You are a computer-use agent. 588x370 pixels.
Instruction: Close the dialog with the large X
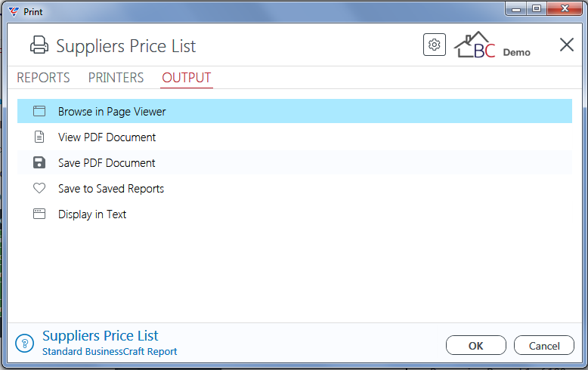(567, 45)
